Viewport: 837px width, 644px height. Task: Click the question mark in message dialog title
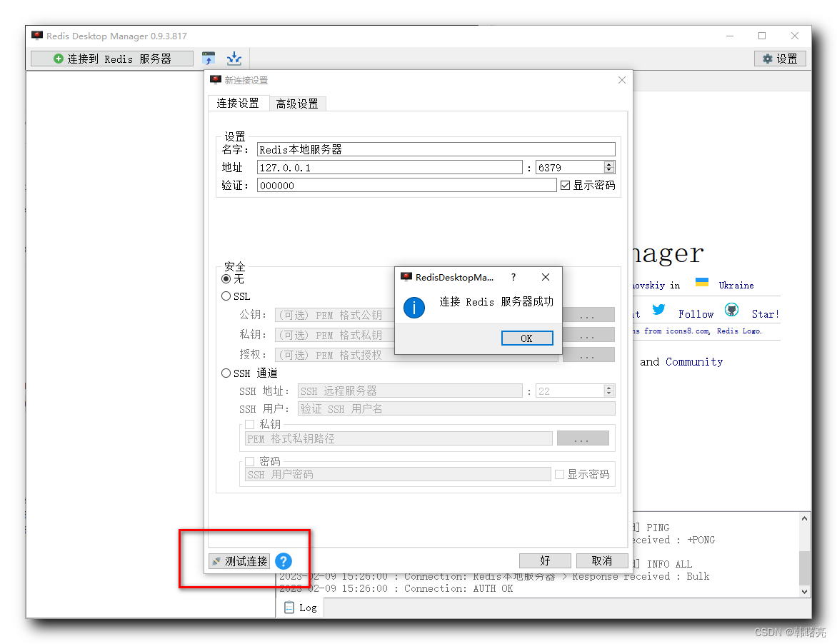coord(513,277)
